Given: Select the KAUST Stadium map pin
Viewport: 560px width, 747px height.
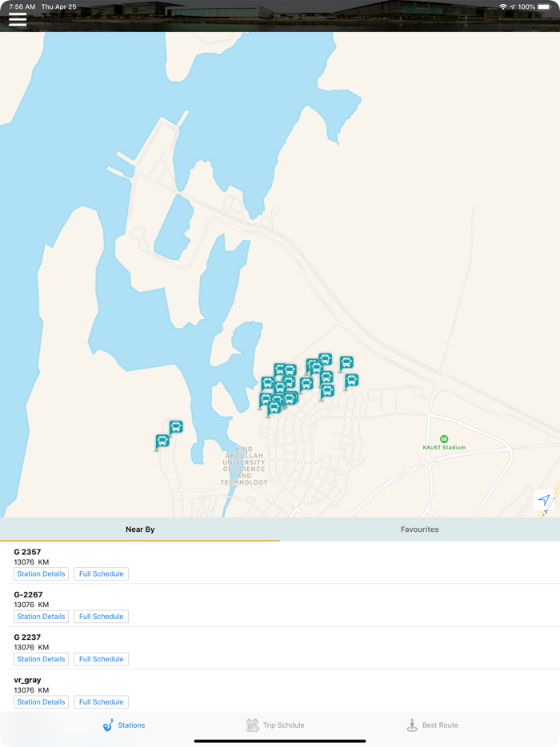Looking at the screenshot, I should pyautogui.click(x=444, y=439).
